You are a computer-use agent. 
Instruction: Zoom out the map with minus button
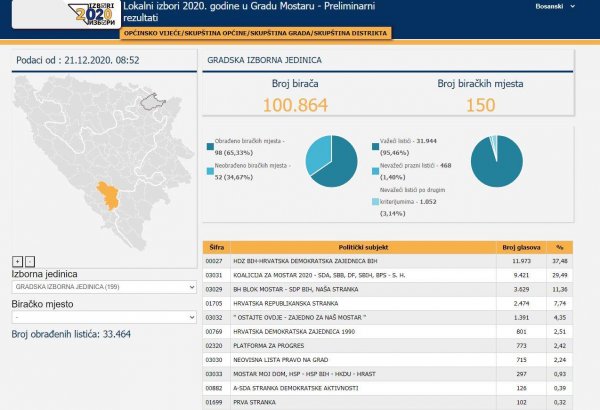pyautogui.click(x=30, y=261)
